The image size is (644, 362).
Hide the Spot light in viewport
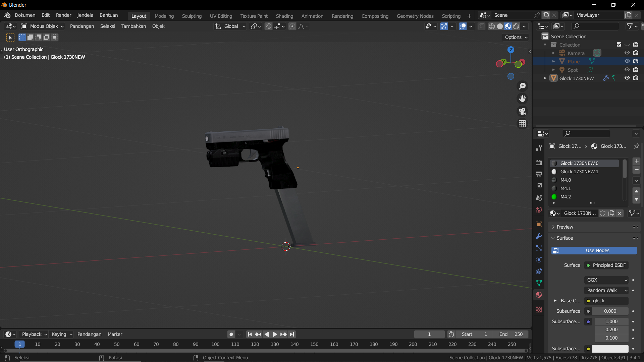tap(627, 70)
